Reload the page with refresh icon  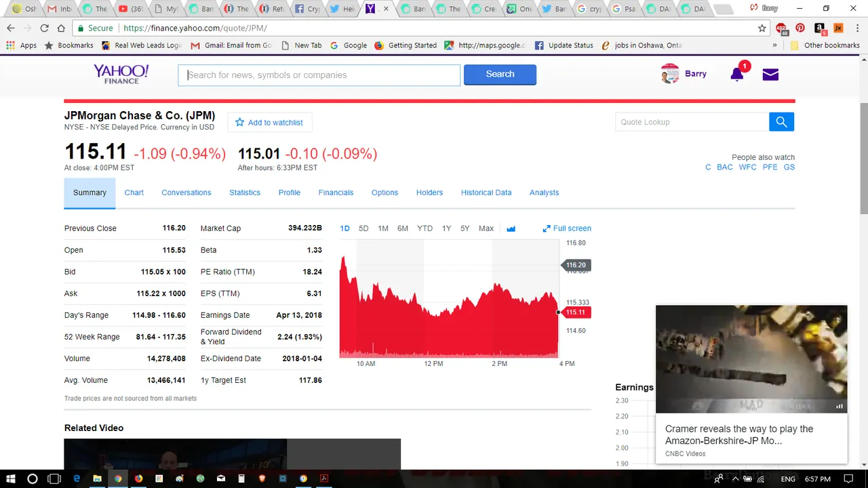point(44,28)
